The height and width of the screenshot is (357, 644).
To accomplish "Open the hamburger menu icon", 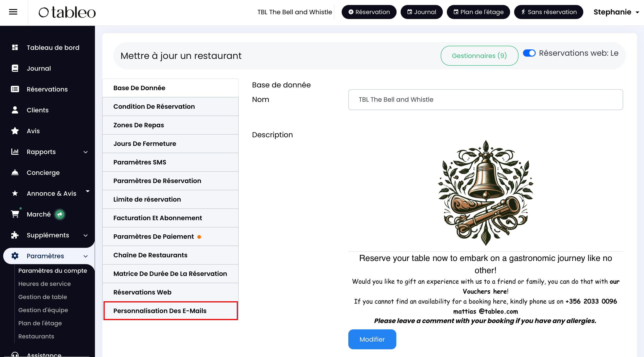I will pyautogui.click(x=13, y=12).
